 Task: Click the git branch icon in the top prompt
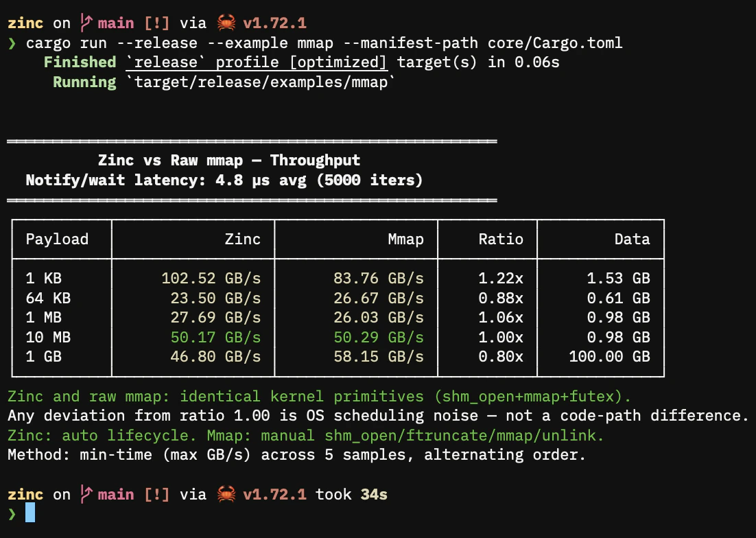point(86,23)
